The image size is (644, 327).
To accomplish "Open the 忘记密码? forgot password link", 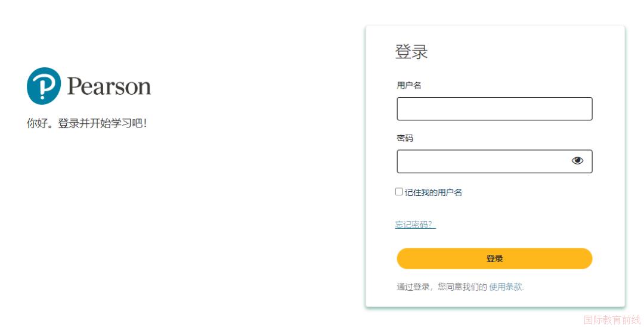I will (415, 225).
